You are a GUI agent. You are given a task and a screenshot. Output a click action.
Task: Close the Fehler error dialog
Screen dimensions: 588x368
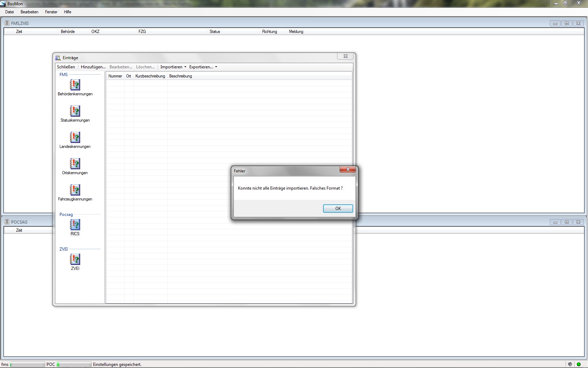348,170
